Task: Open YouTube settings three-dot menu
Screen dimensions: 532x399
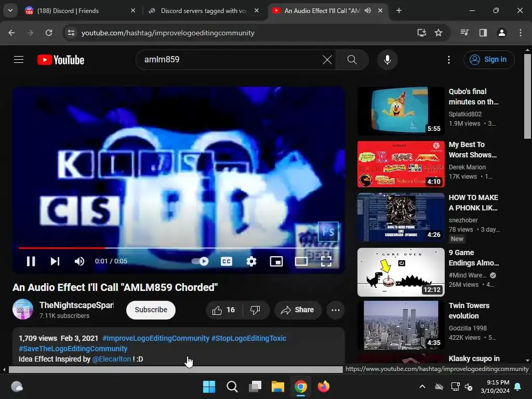Action: (x=448, y=60)
